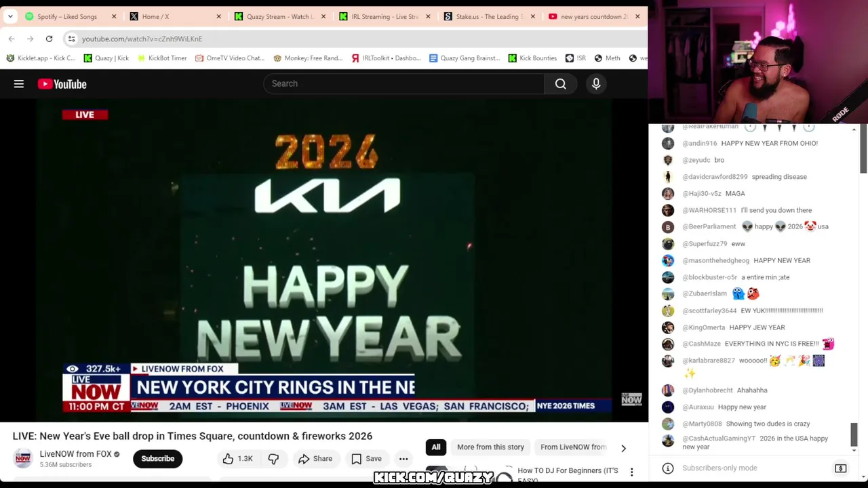View site information icon in address bar
The width and height of the screenshot is (868, 488).
(71, 39)
